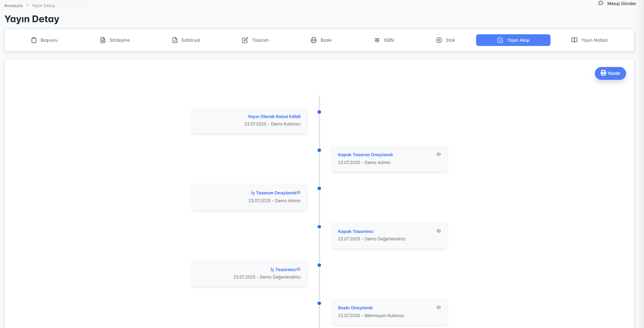
Task: Click the Tasarım pencil edit icon
Action: pyautogui.click(x=245, y=40)
